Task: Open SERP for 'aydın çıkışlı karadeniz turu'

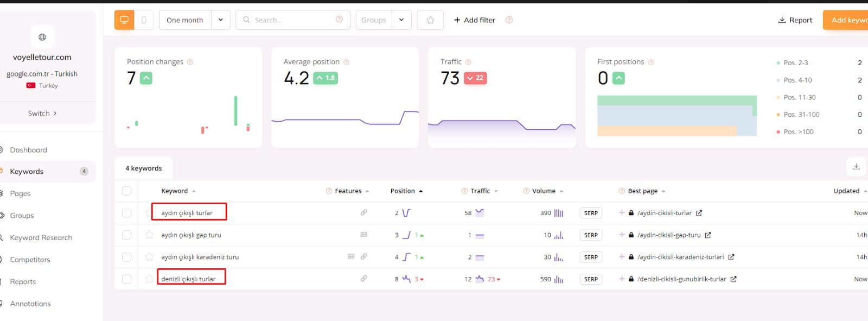Action: click(x=591, y=257)
